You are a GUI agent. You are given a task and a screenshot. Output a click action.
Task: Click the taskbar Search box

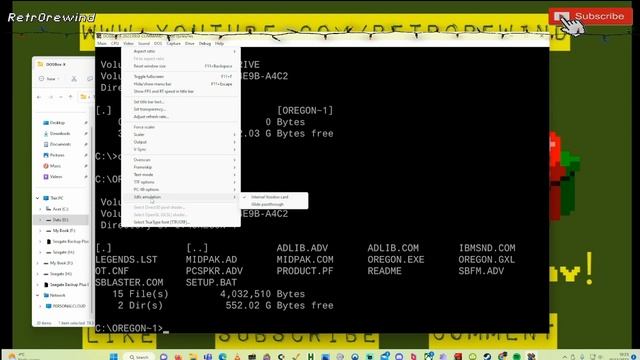pyautogui.click(x=139, y=357)
